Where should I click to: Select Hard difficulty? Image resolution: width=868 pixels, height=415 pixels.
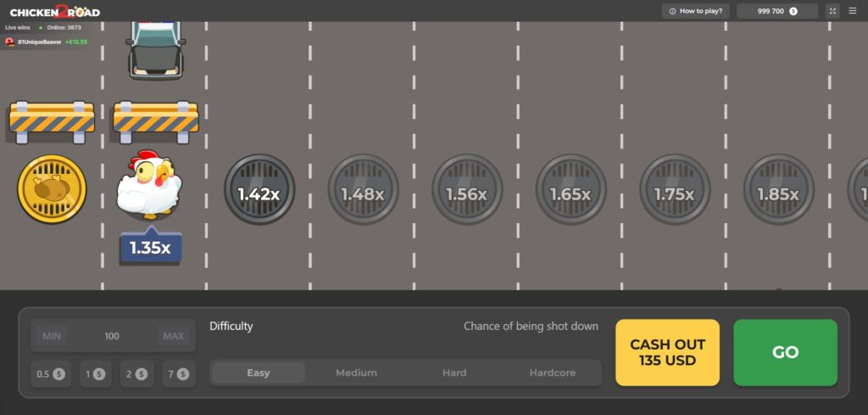(454, 373)
